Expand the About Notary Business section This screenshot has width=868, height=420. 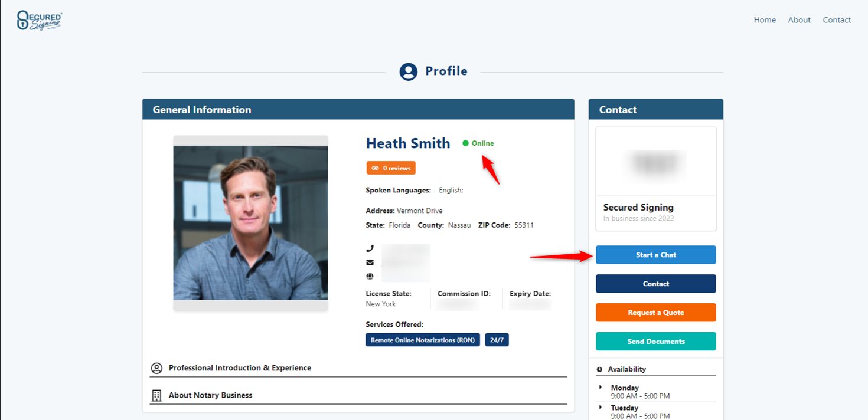click(210, 395)
